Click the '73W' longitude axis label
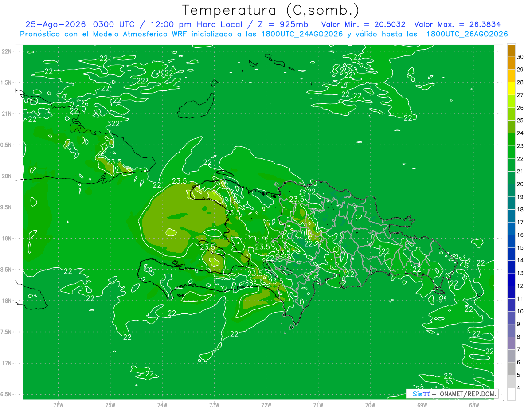 (214, 405)
